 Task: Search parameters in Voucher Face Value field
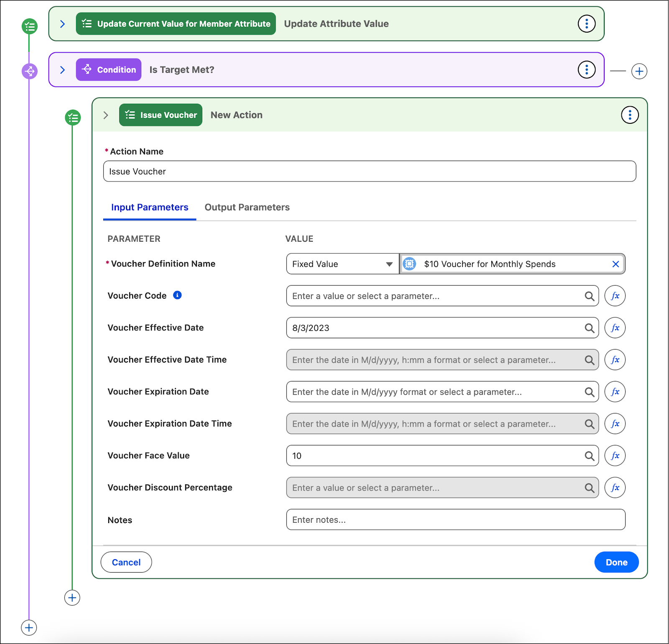click(x=590, y=456)
